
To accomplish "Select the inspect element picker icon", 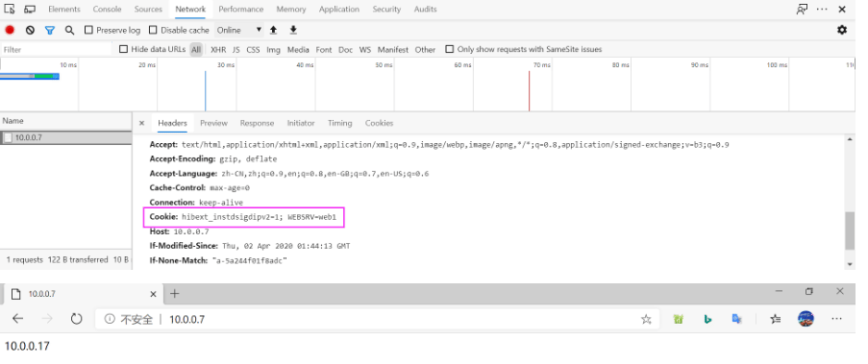I will 10,10.
